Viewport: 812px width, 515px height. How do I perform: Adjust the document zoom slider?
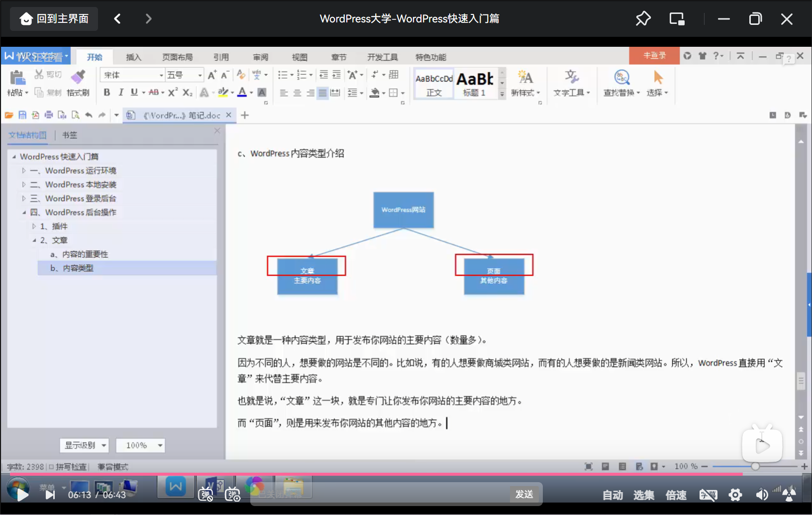point(755,467)
